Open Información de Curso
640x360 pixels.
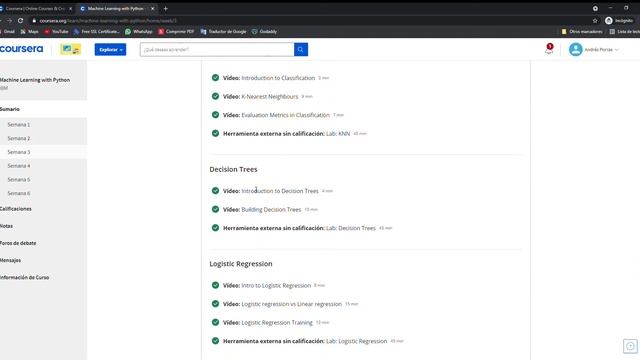click(24, 277)
